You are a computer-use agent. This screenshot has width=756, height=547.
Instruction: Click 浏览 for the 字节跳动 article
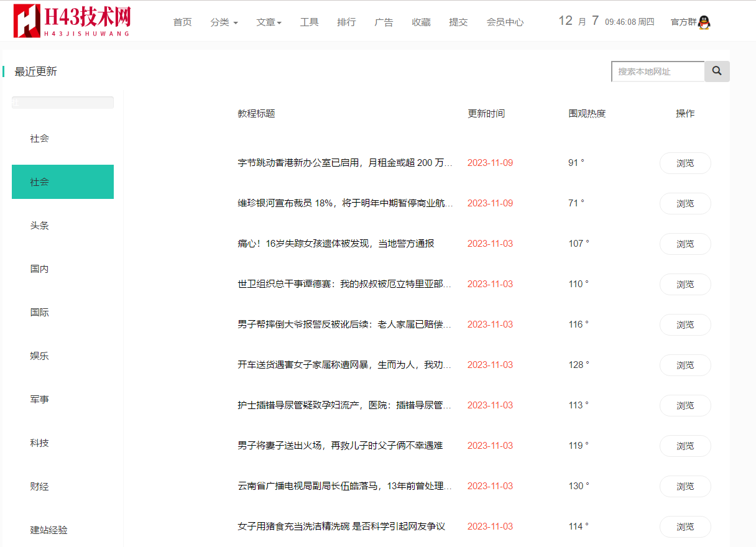point(685,163)
